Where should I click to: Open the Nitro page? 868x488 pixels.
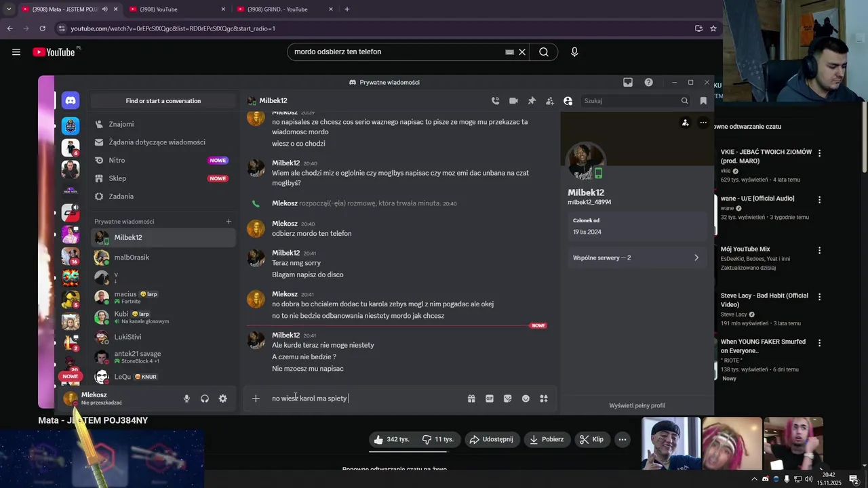(x=163, y=160)
